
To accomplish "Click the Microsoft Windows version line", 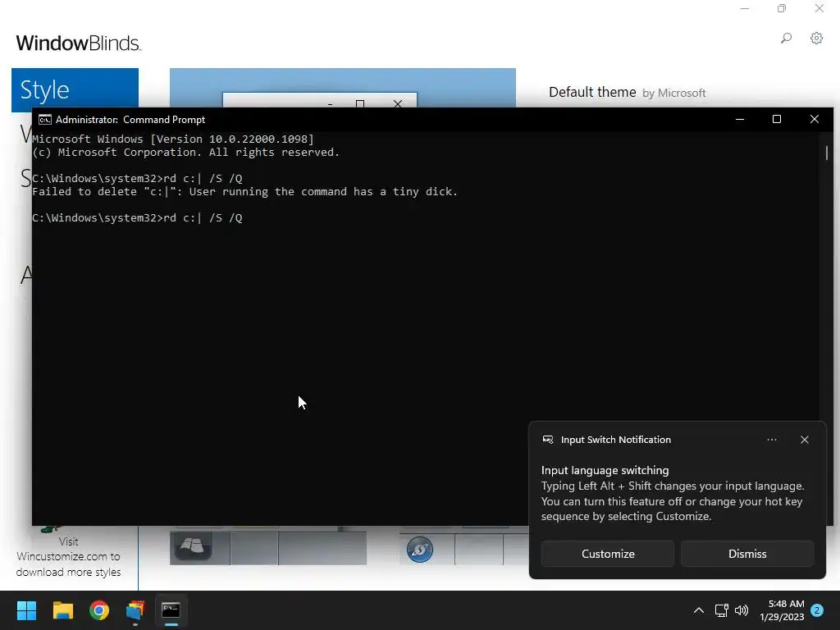I will pos(172,139).
